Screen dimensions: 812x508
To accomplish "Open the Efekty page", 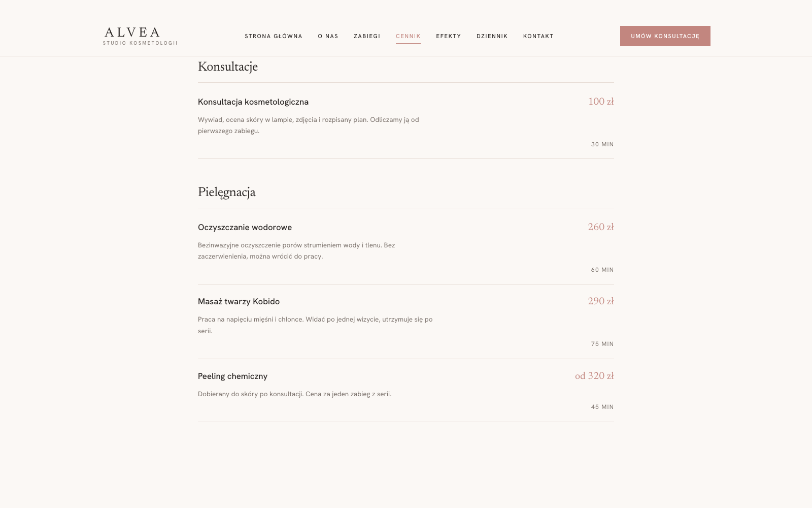I will [449, 36].
